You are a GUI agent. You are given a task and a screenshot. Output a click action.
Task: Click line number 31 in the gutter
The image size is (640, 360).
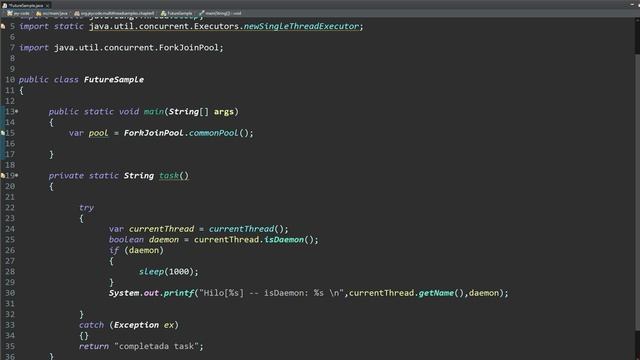pyautogui.click(x=10, y=304)
